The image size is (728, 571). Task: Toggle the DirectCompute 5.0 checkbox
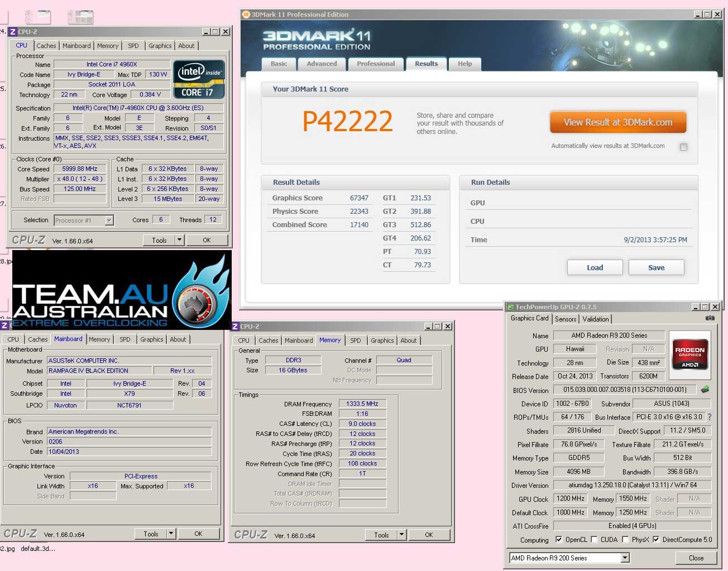coord(656,539)
